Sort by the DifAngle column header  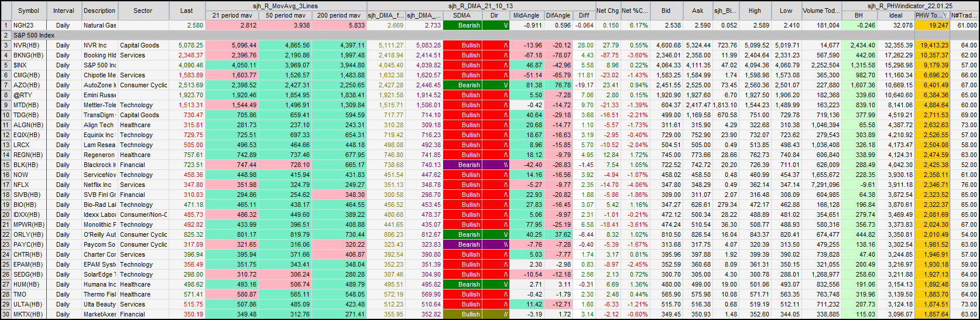(558, 15)
